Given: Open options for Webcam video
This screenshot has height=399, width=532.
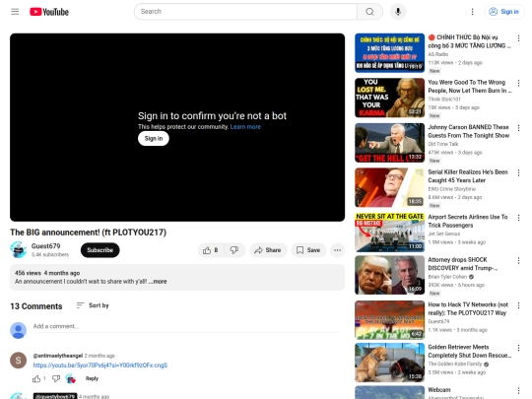Looking at the screenshot, I should pyautogui.click(x=518, y=391).
